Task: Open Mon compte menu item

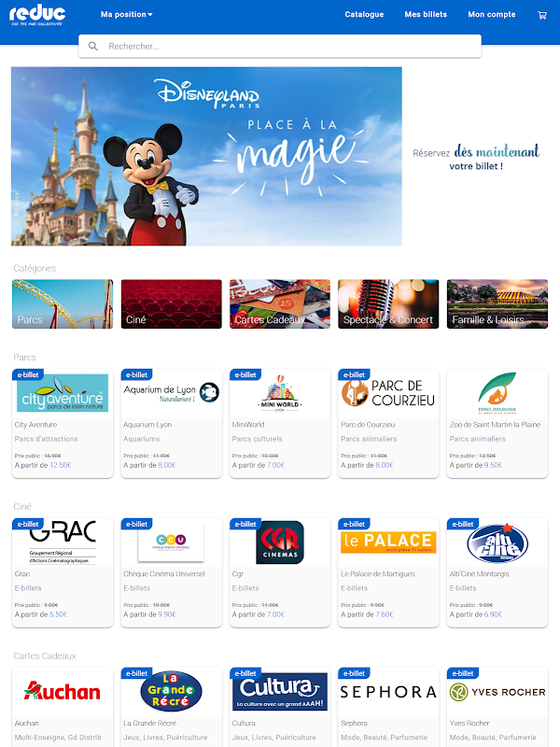Action: [x=492, y=14]
